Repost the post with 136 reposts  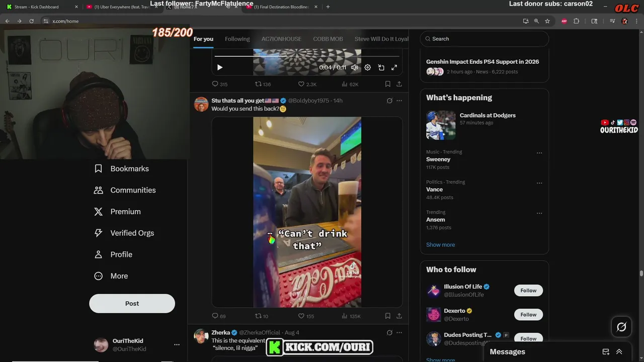tap(263, 84)
